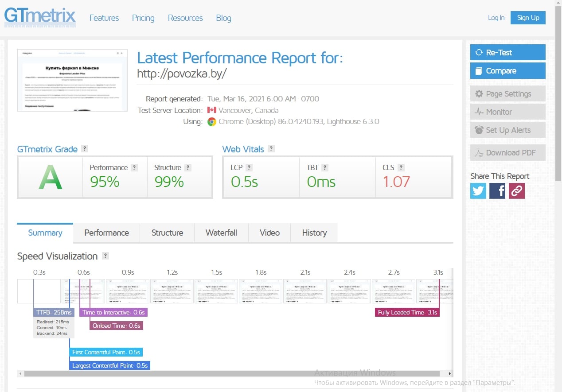Click the 0.3s blank filmstrip frame
Image resolution: width=562 pixels, height=392 pixels.
[x=39, y=291]
